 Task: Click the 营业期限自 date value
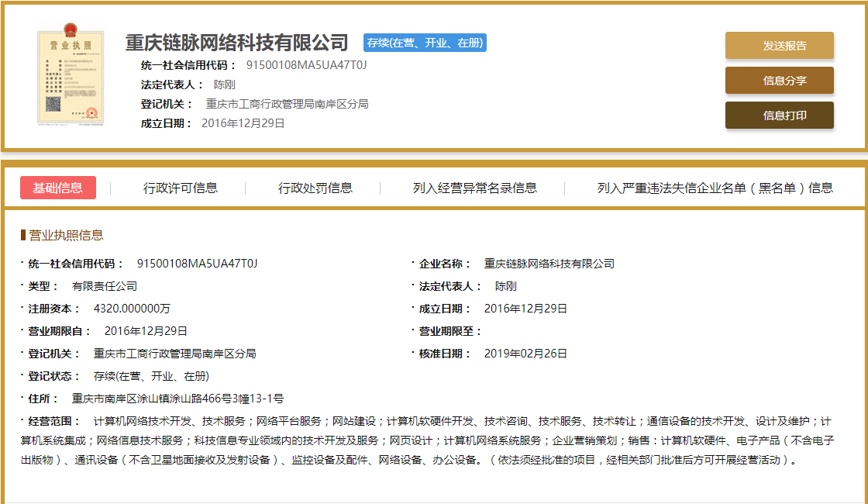pos(146,331)
